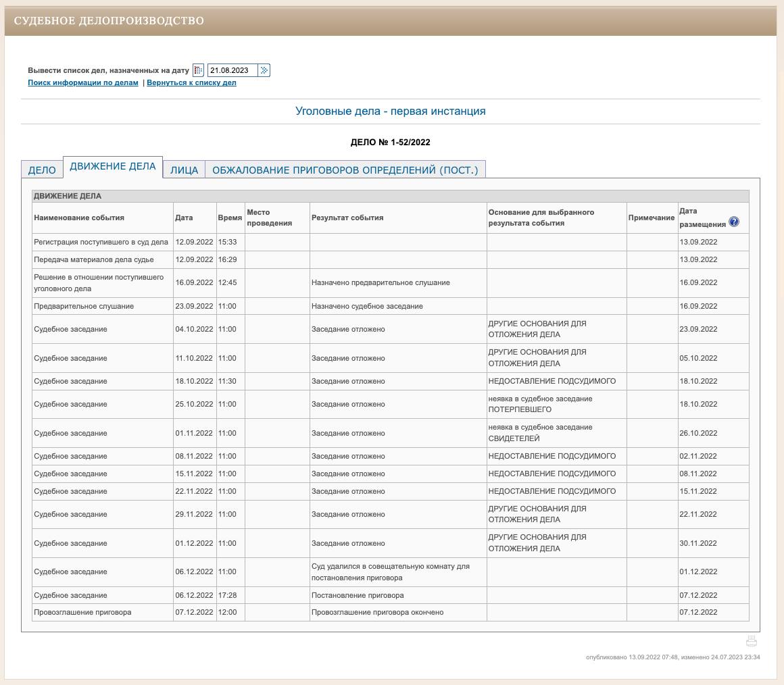
Task: Click the Уголовные дела - первая инстанция heading
Action: point(390,111)
